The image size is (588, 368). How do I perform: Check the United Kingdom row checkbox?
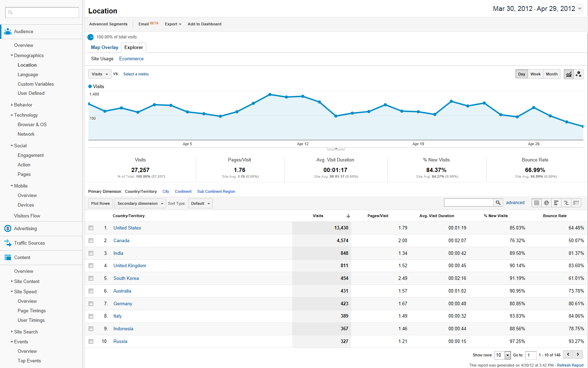tap(91, 266)
